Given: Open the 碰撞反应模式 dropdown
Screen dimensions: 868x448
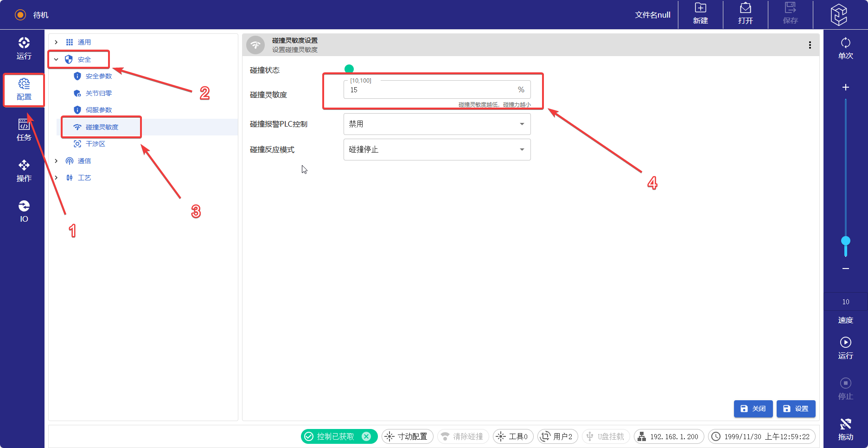Looking at the screenshot, I should tap(437, 150).
